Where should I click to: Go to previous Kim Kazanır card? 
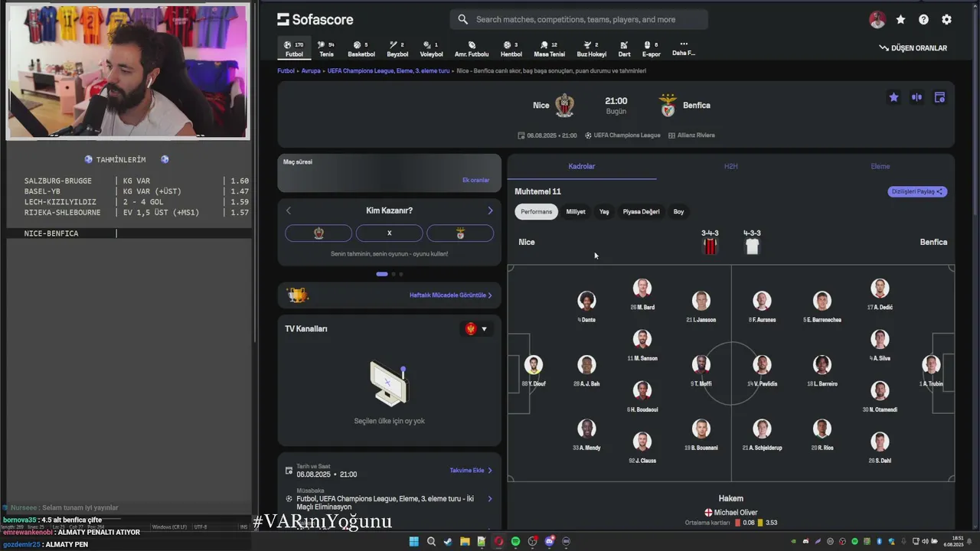point(289,210)
